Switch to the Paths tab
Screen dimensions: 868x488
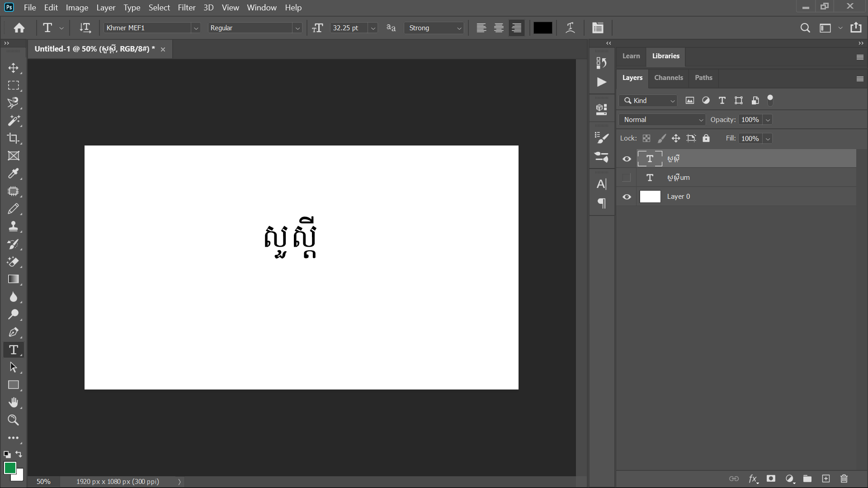pos(703,78)
